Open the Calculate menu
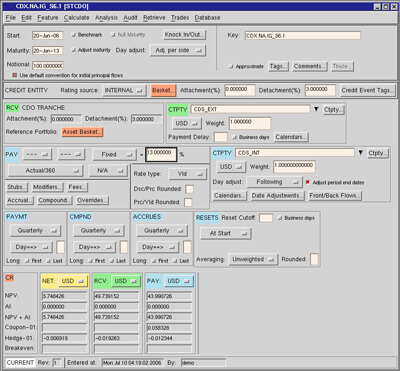 77,18
